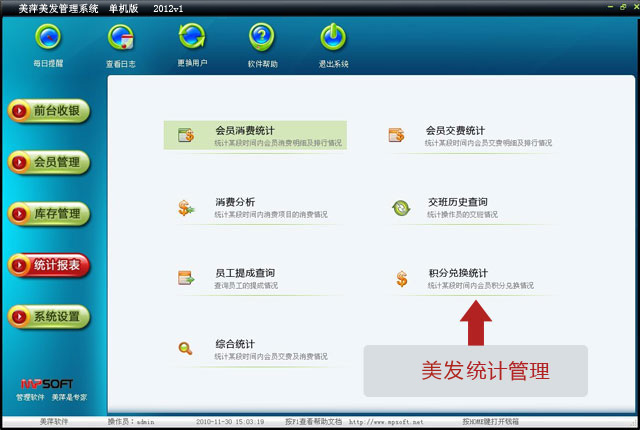Click the 交班历史查询 refresh icon
The image size is (640, 430).
[400, 208]
